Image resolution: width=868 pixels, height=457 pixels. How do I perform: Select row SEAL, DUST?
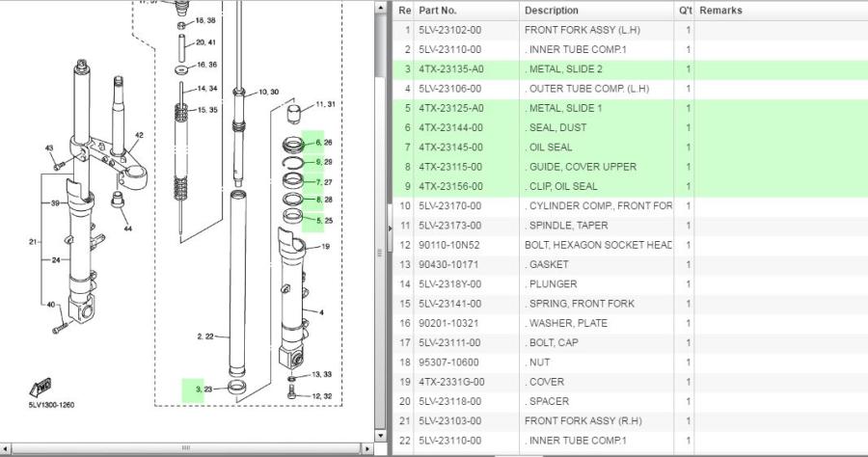click(x=631, y=128)
